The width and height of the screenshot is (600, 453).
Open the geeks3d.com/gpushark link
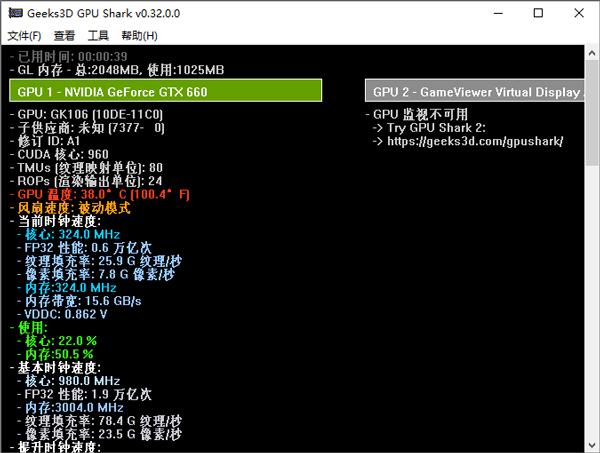[475, 141]
